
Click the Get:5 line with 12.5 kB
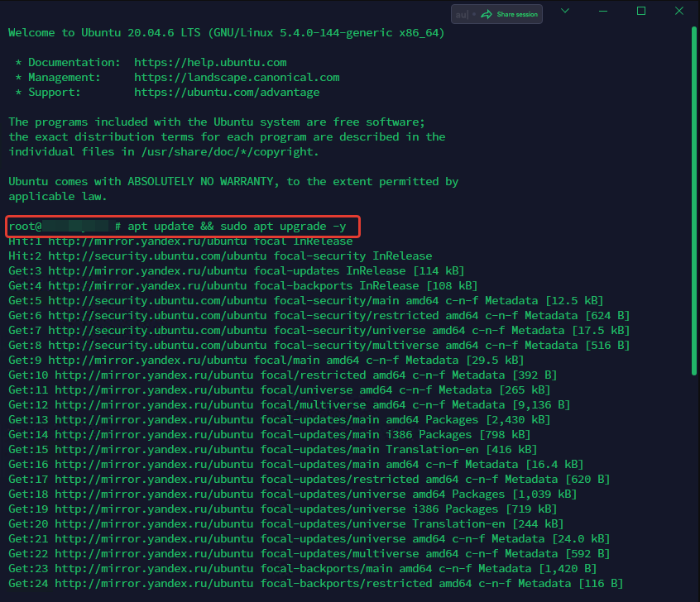pos(306,301)
